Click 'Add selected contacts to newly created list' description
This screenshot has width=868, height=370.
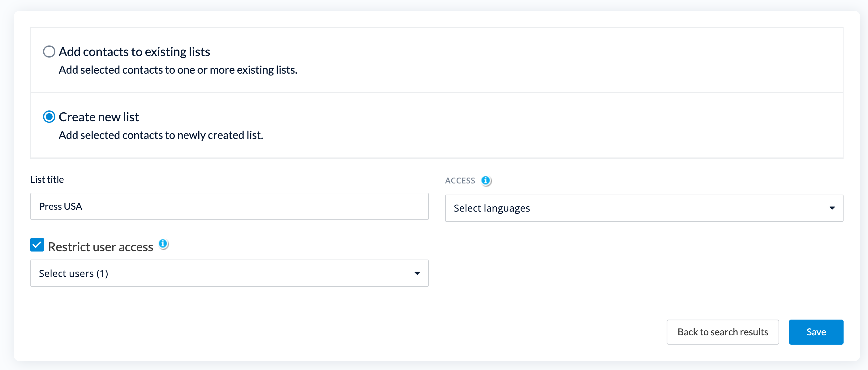pyautogui.click(x=161, y=135)
